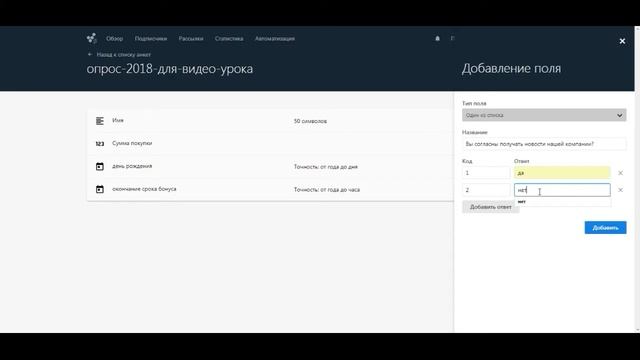Viewport: 640px width, 360px height.
Task: Click the Код field containing 1
Action: point(486,173)
